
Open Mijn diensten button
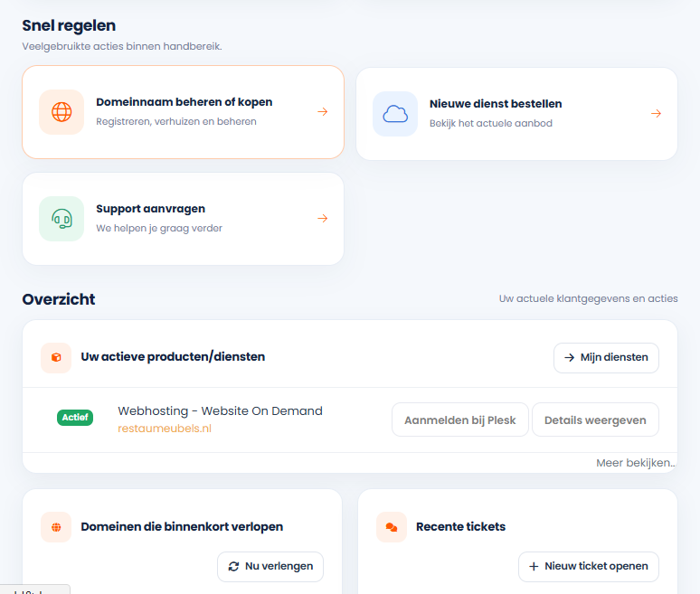click(x=606, y=357)
